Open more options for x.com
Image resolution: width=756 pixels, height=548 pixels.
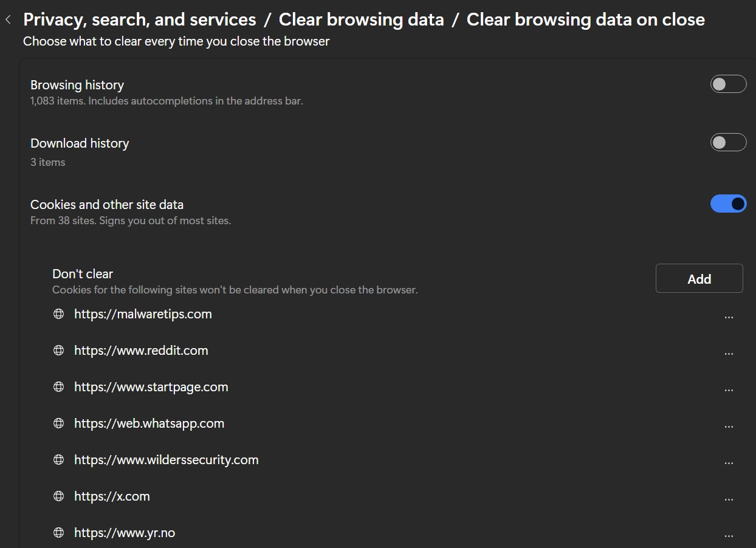click(729, 499)
